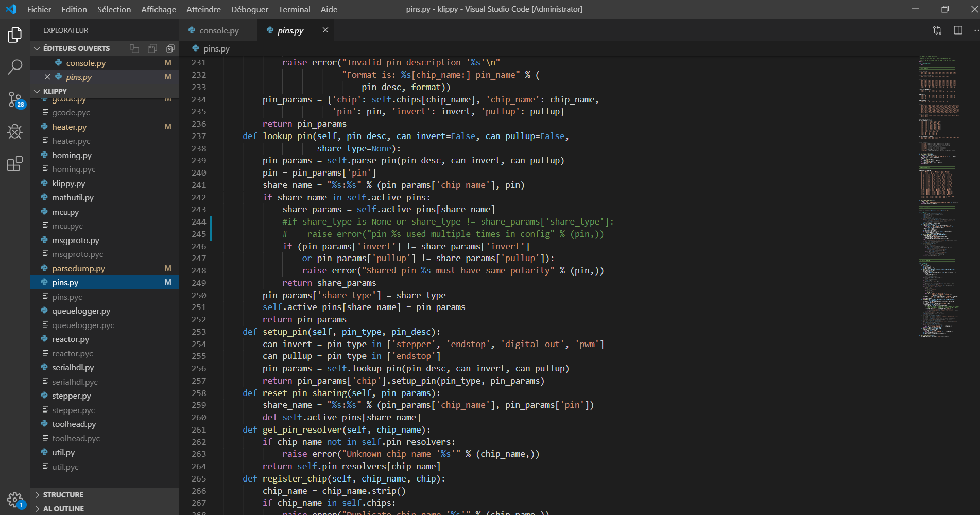980x515 pixels.
Task: Open the Explorer view in activity bar
Action: (14, 35)
